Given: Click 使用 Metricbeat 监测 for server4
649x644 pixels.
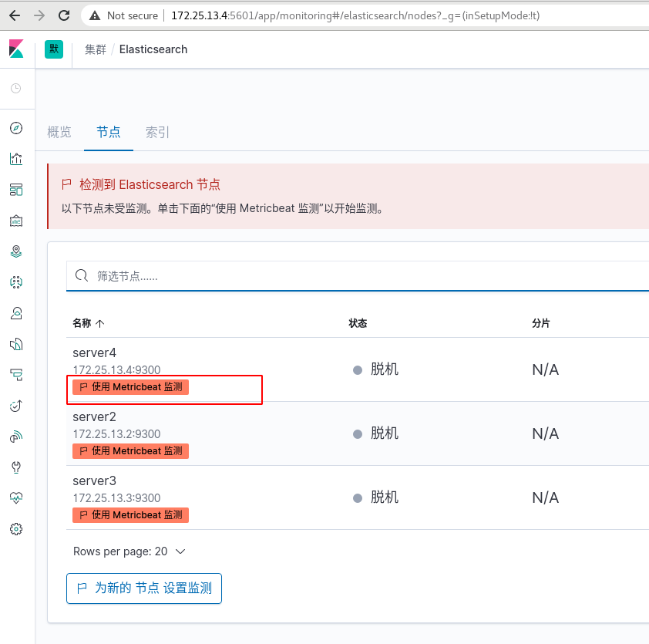Looking at the screenshot, I should point(130,387).
